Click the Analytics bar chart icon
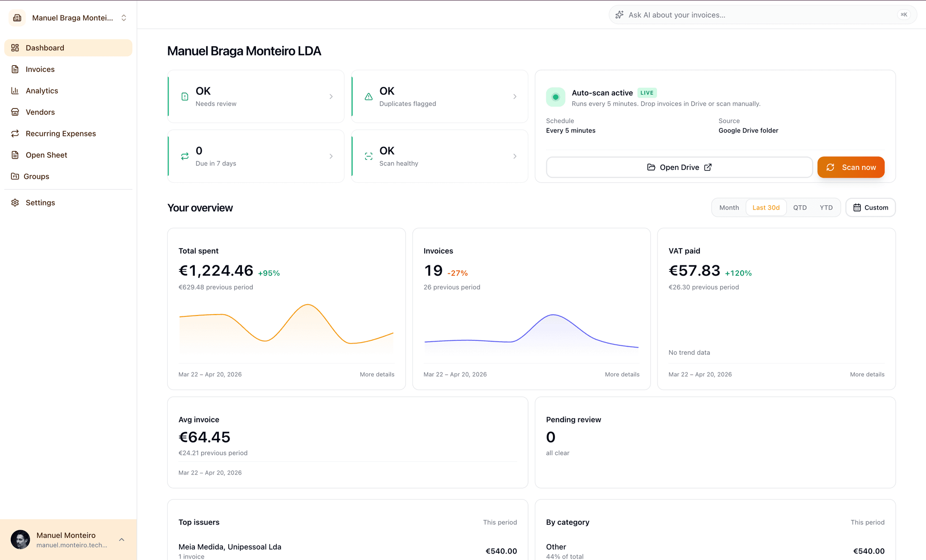Image resolution: width=926 pixels, height=560 pixels. tap(15, 91)
